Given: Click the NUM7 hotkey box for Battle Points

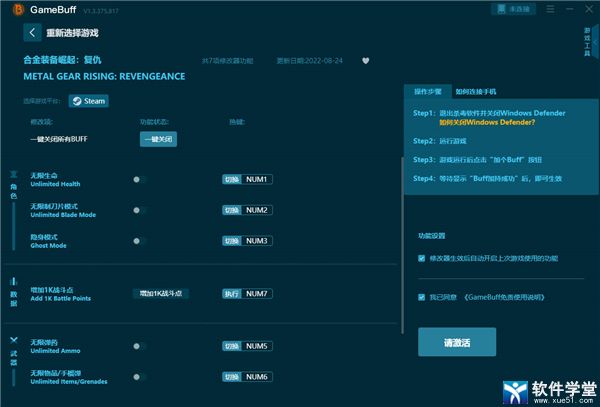Looking at the screenshot, I should tap(247, 294).
